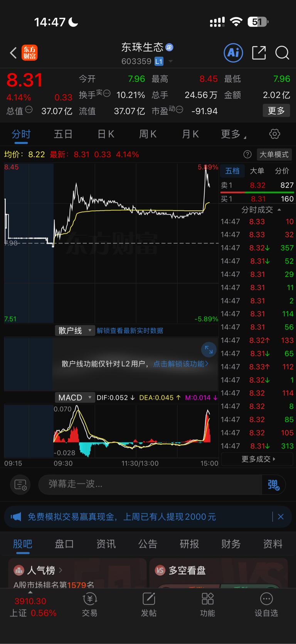Tap the 多空看盘 VS icon
Screen dimensions: 296x644
(x=160, y=570)
